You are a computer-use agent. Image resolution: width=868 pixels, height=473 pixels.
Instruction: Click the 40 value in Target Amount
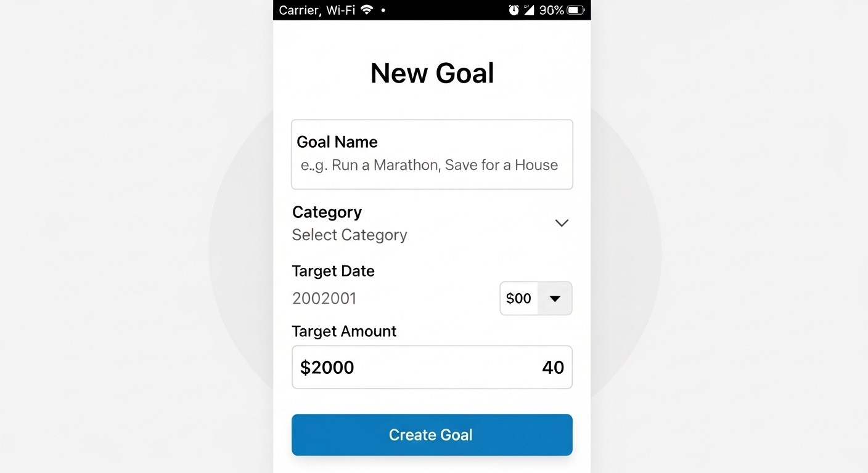point(553,368)
